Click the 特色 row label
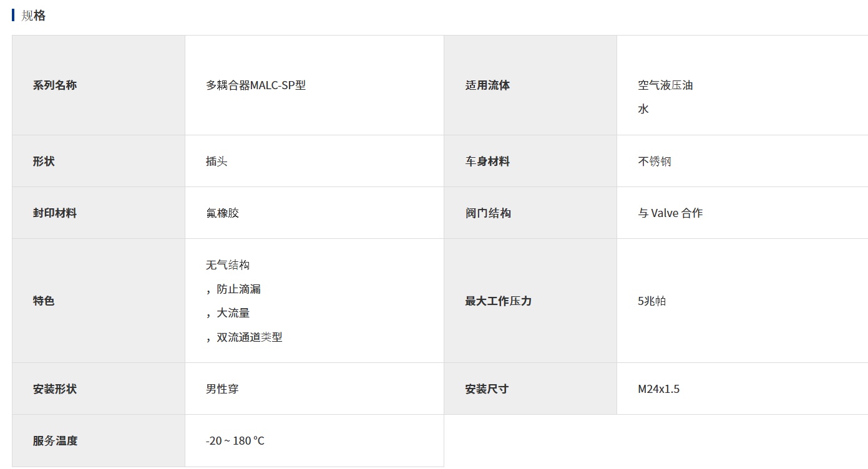This screenshot has height=469, width=868. point(44,301)
